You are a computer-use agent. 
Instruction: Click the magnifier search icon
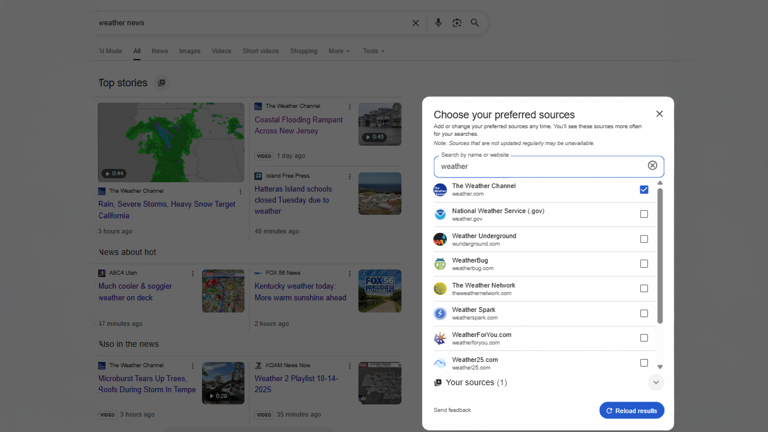(x=475, y=23)
